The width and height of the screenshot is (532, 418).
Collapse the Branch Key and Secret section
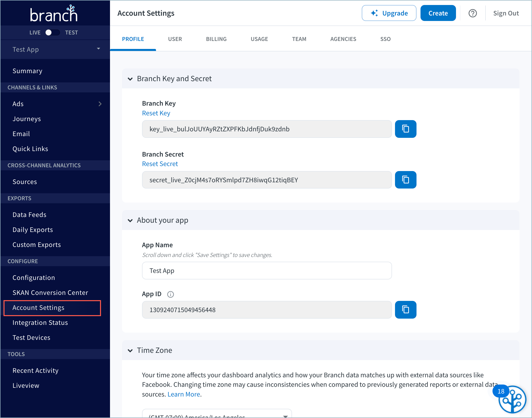(x=130, y=79)
